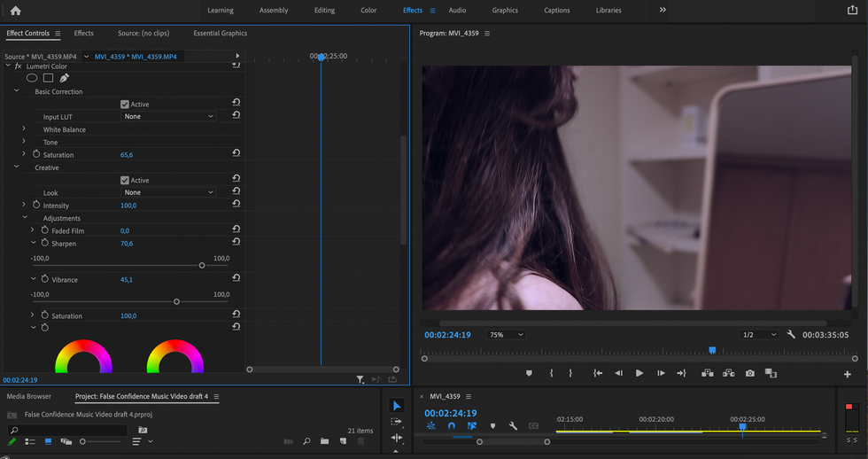This screenshot has height=459, width=868.
Task: Click the Add Marker button in Program monitor
Action: (x=529, y=373)
